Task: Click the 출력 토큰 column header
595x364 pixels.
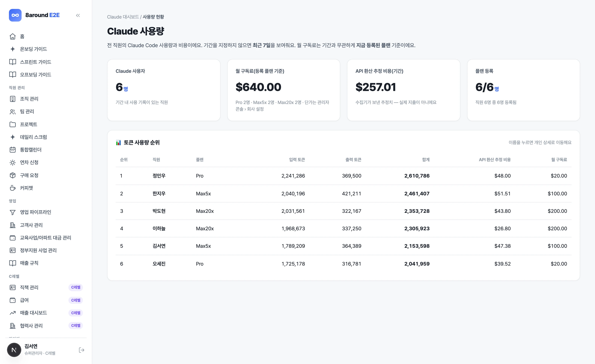Action: pyautogui.click(x=353, y=160)
